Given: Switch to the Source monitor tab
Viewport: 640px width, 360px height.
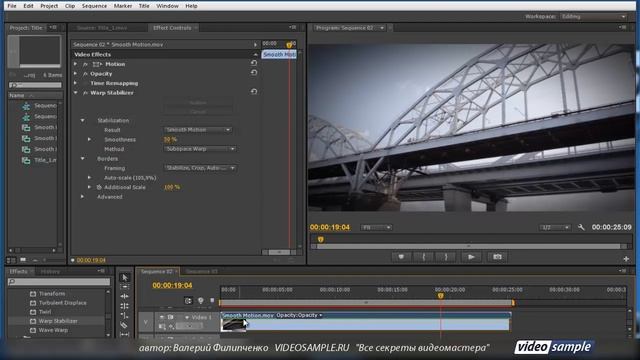Looking at the screenshot, I should [102, 28].
